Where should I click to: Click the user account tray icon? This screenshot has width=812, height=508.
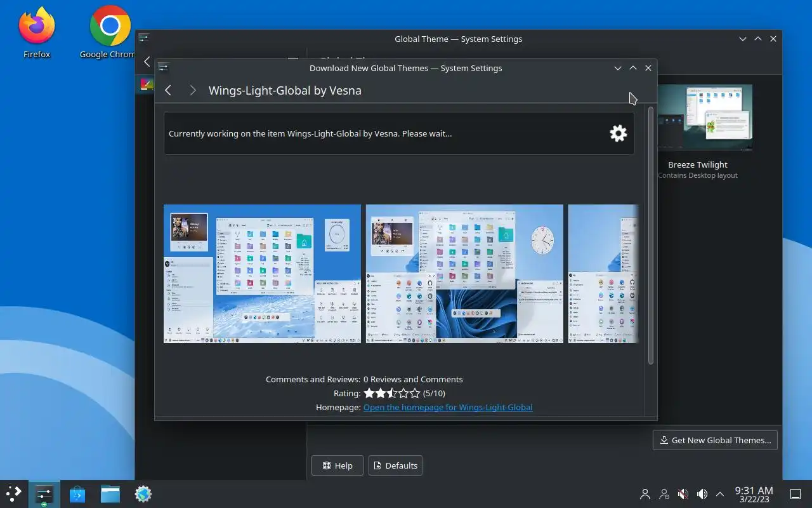[x=645, y=494]
